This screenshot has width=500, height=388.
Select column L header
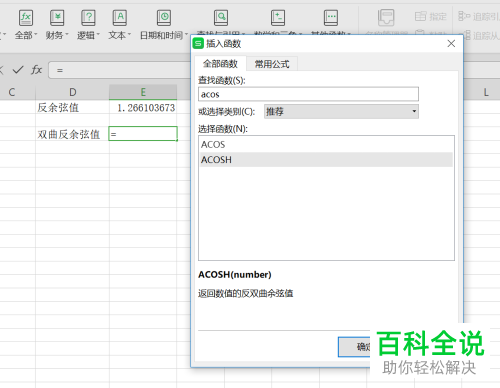(x=486, y=92)
